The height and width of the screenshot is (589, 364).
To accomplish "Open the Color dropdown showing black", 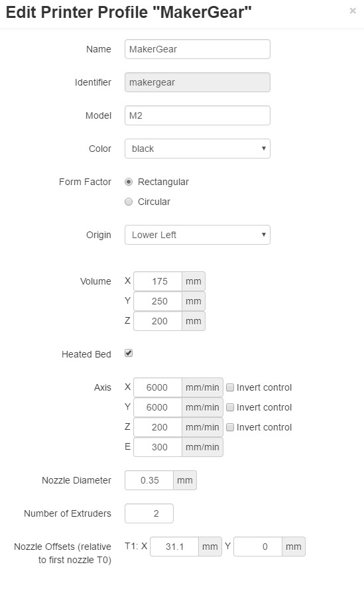I will pos(197,149).
